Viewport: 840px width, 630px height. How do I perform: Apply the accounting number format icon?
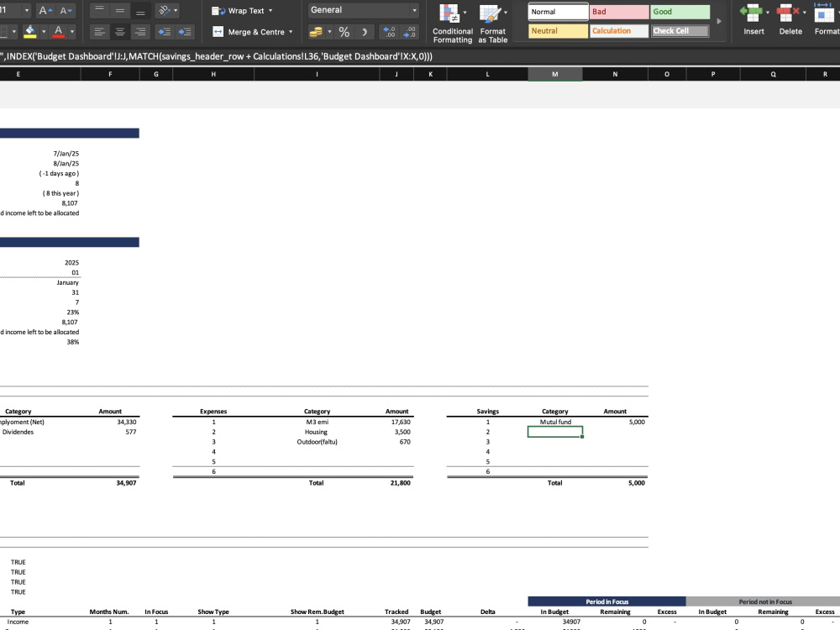[316, 31]
